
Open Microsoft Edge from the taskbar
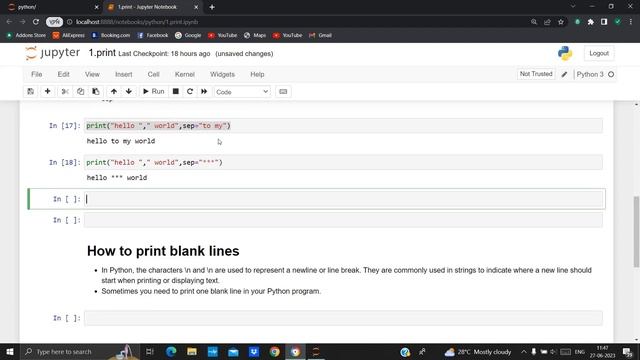(x=171, y=351)
